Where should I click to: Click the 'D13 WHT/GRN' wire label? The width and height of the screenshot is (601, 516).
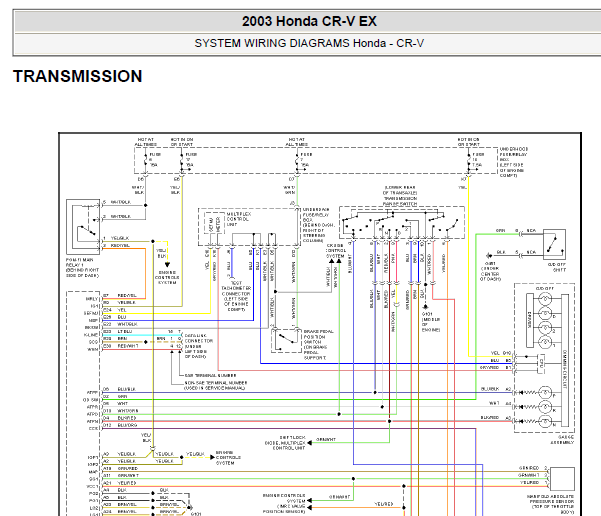pyautogui.click(x=121, y=411)
